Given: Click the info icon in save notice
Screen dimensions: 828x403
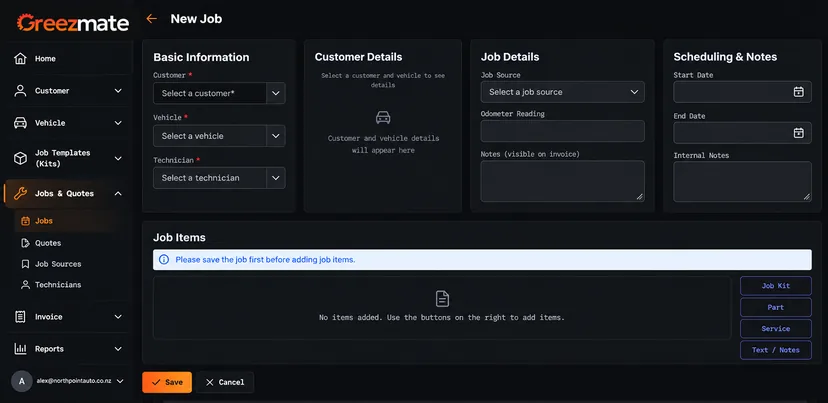Looking at the screenshot, I should point(164,260).
